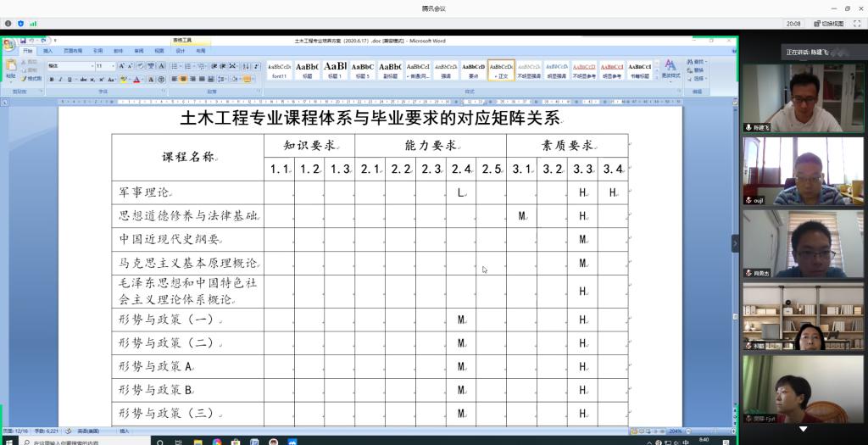This screenshot has height=445, width=868.
Task: Click the Clear Formatting icon
Action: [x=140, y=65]
